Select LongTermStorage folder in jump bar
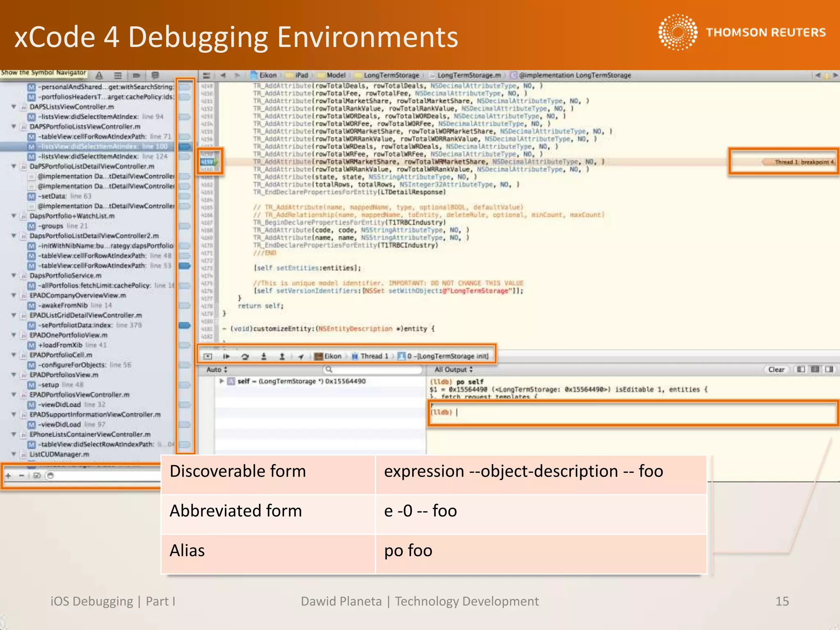Viewport: 840px width, 630px height. 387,75
